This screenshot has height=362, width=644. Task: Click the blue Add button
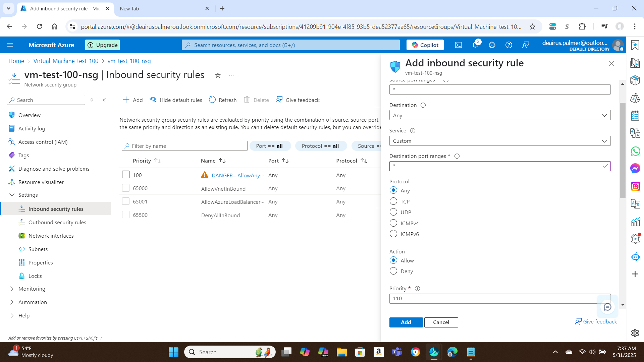click(406, 322)
